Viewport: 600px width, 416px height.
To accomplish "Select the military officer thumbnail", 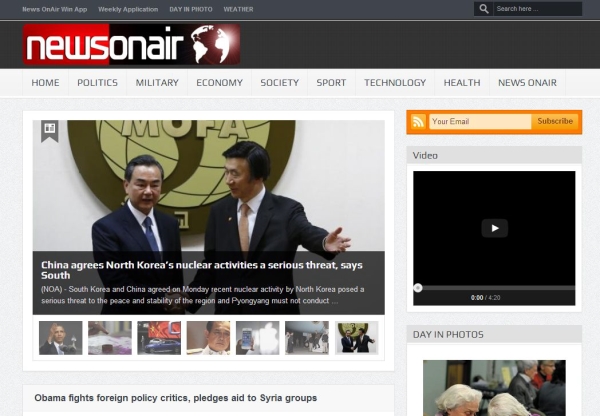I will [x=209, y=338].
